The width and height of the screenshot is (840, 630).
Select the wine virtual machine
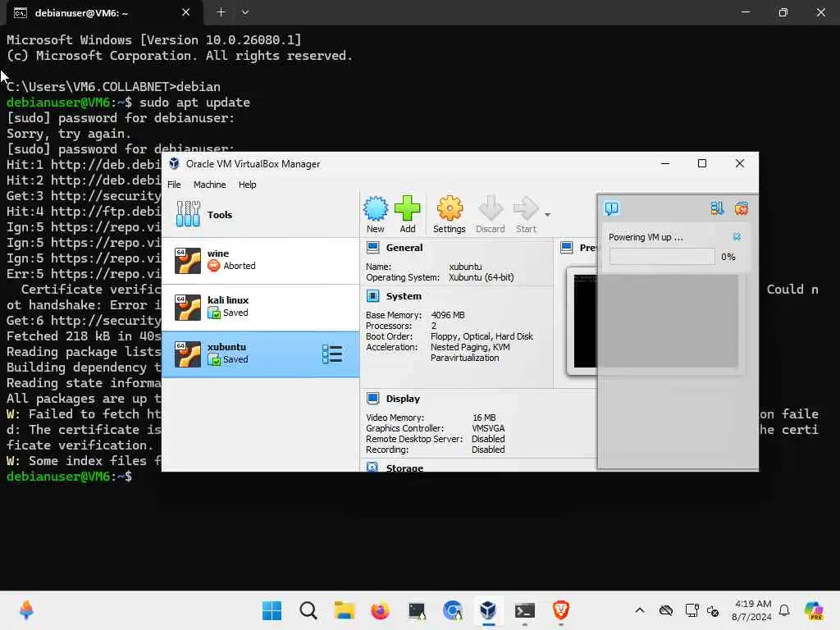[260, 260]
